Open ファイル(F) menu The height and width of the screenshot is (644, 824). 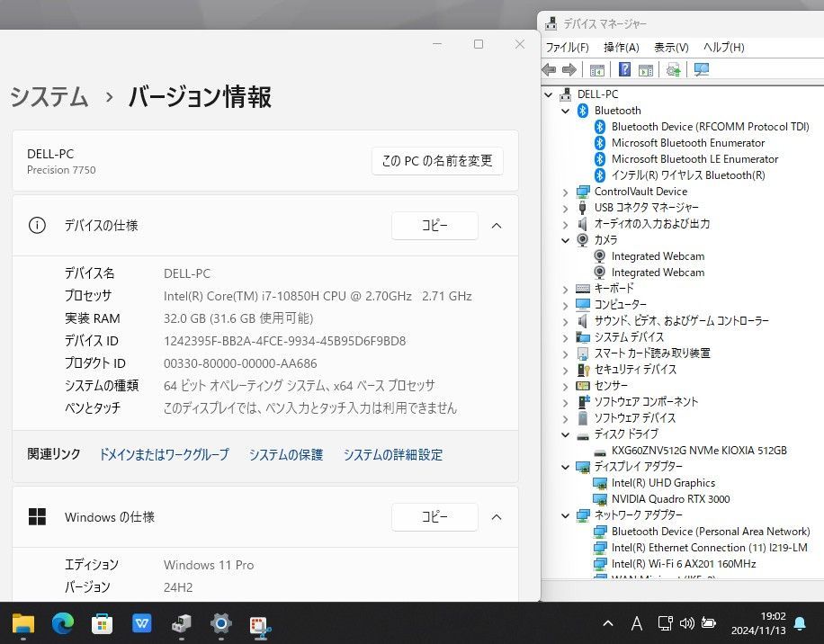567,48
